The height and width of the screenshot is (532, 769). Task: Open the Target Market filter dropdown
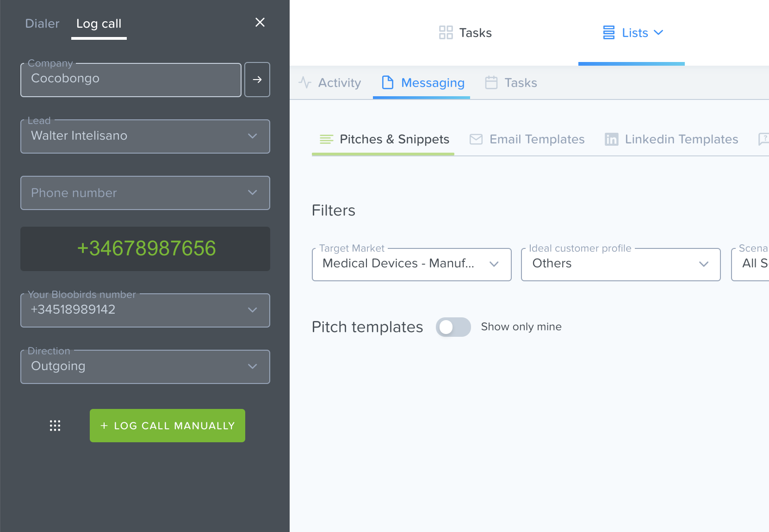[412, 265]
